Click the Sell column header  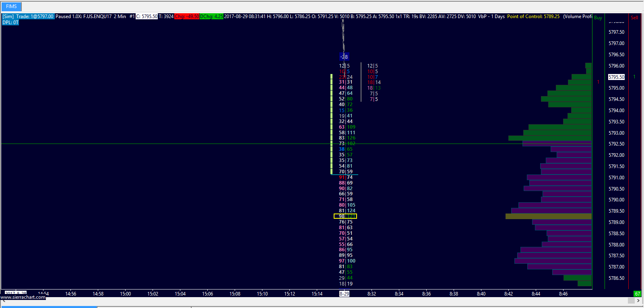[x=634, y=18]
